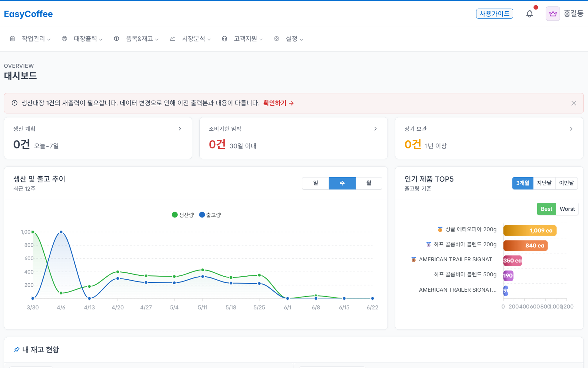
Task: Show Best selling products
Action: click(546, 209)
